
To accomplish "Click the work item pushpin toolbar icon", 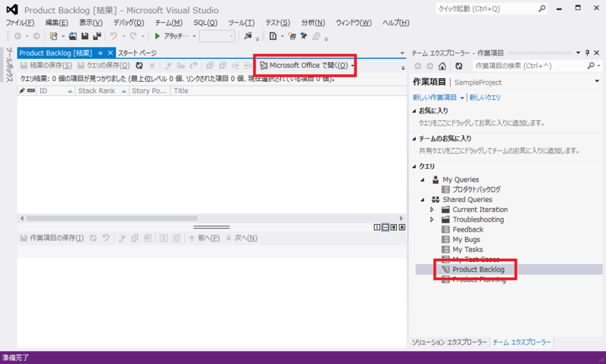I will point(304,36).
